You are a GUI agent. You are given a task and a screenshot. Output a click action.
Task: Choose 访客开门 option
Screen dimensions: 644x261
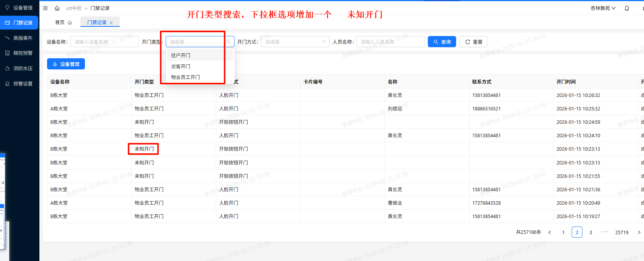coord(200,66)
